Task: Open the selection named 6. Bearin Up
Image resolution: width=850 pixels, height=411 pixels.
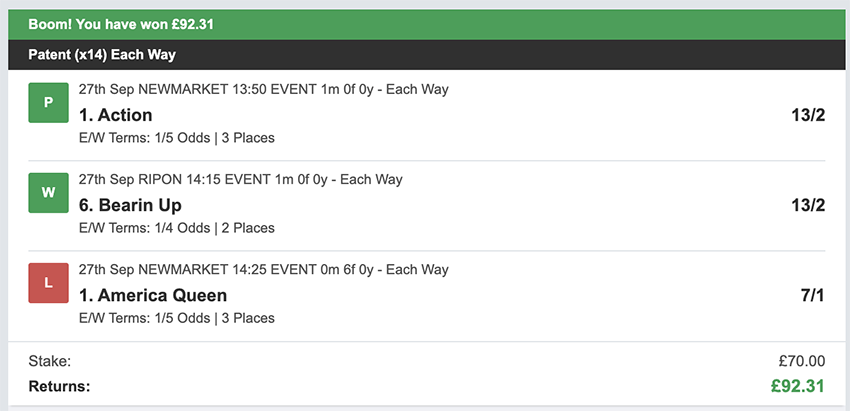Action: [x=130, y=205]
